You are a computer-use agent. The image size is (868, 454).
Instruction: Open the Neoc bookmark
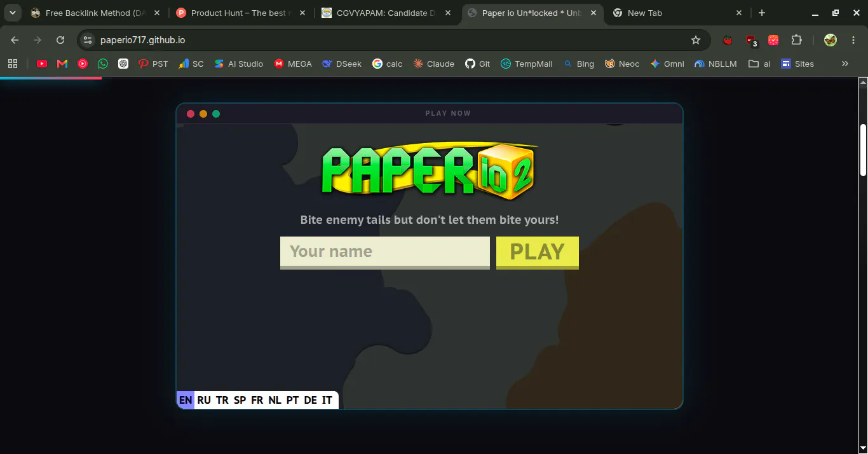point(622,64)
